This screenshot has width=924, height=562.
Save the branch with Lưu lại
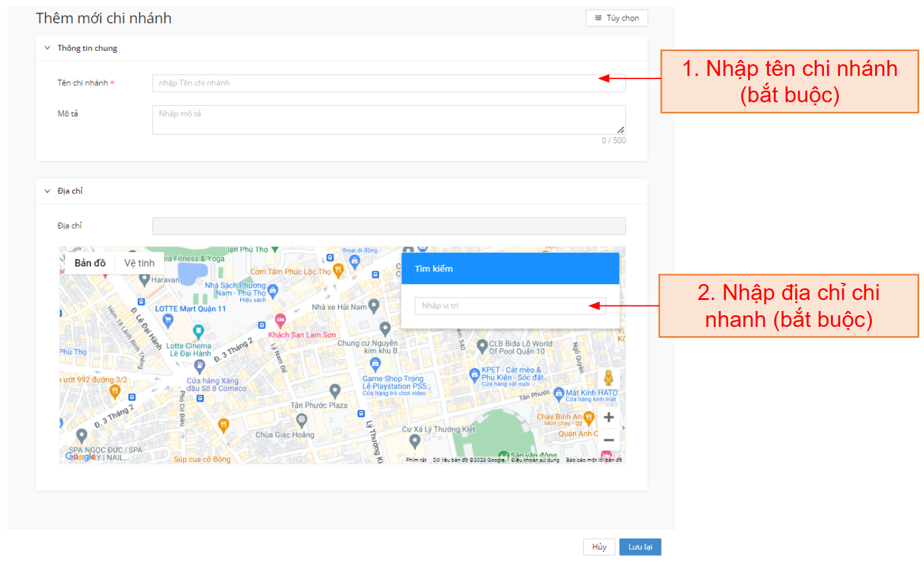(640, 547)
